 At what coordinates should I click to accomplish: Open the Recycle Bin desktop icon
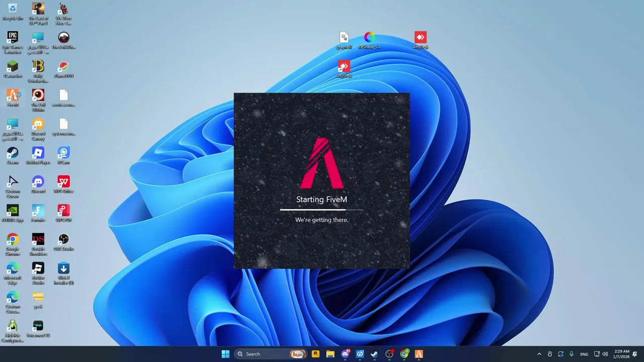pos(13,12)
